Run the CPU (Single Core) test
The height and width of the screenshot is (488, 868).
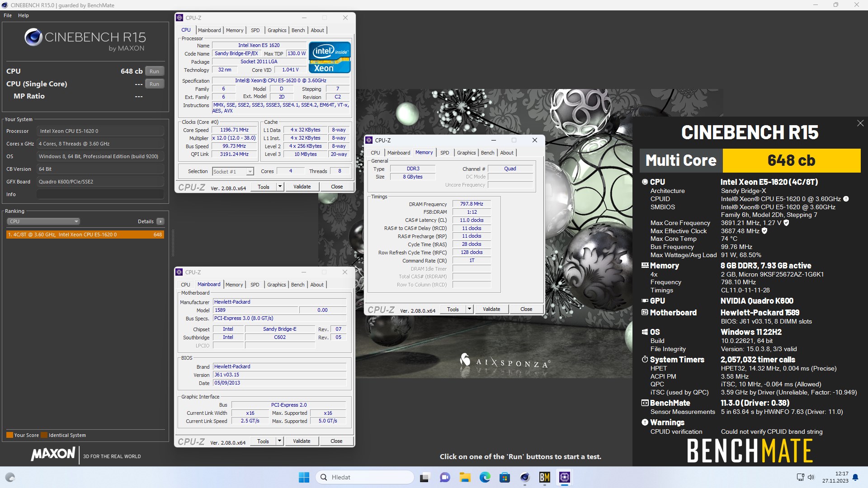[155, 84]
